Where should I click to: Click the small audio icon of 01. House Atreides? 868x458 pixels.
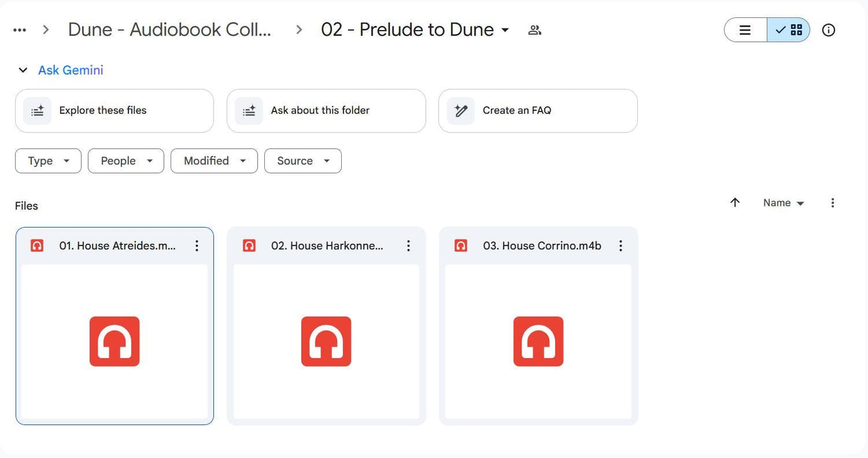(x=37, y=246)
